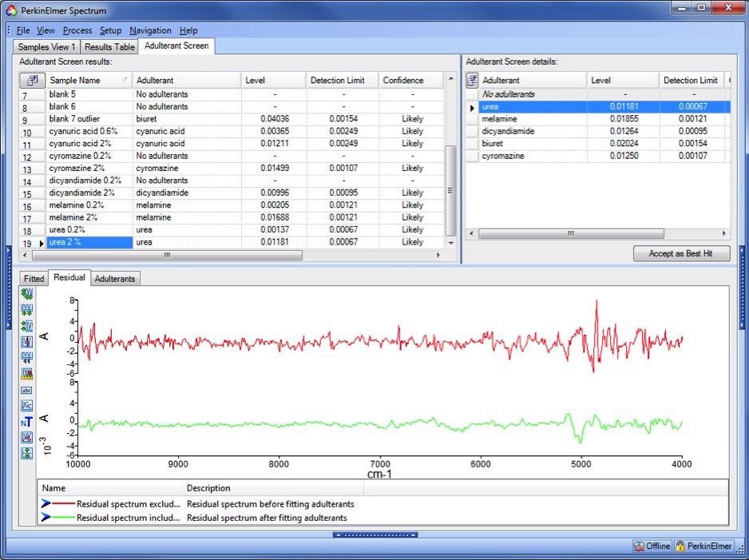
Task: Click arrow icon beside green residual spectrum legend
Action: coord(46,518)
